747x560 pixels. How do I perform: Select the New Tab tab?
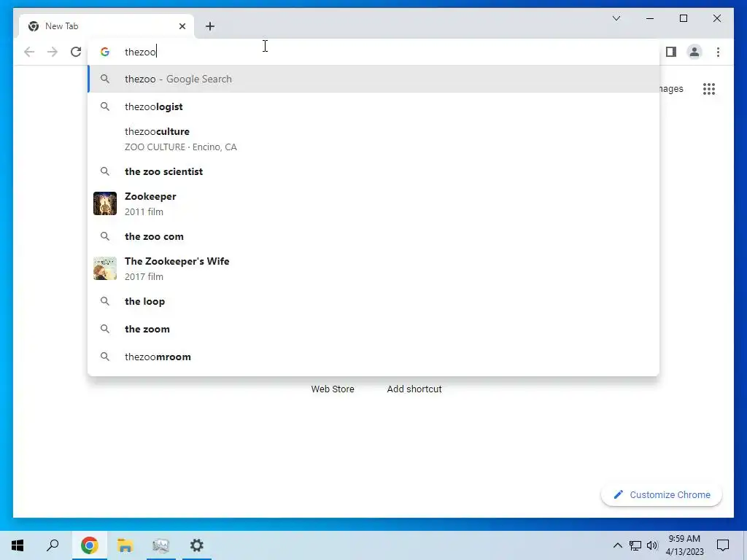click(107, 26)
